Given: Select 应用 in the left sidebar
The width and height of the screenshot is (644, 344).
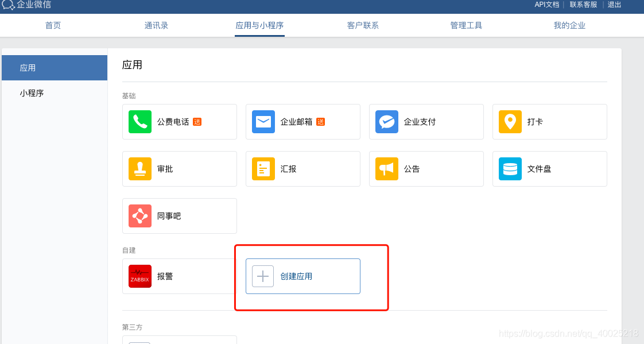Looking at the screenshot, I should pyautogui.click(x=55, y=68).
